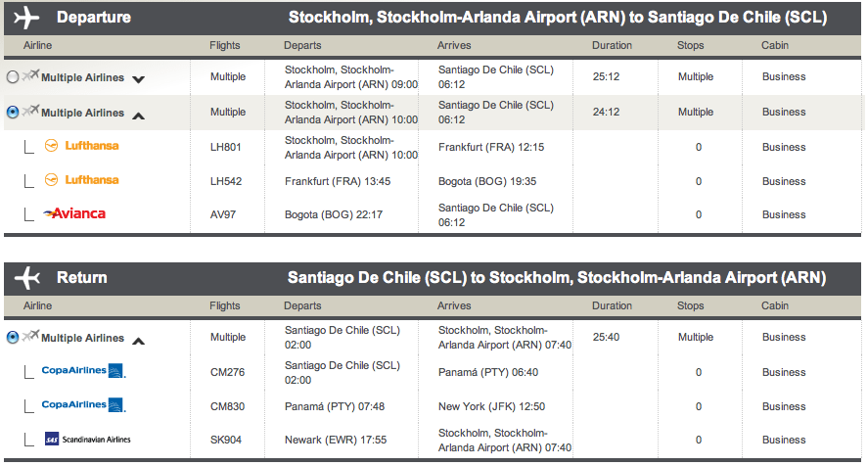
Task: Click flight number AV97
Action: coord(222,214)
